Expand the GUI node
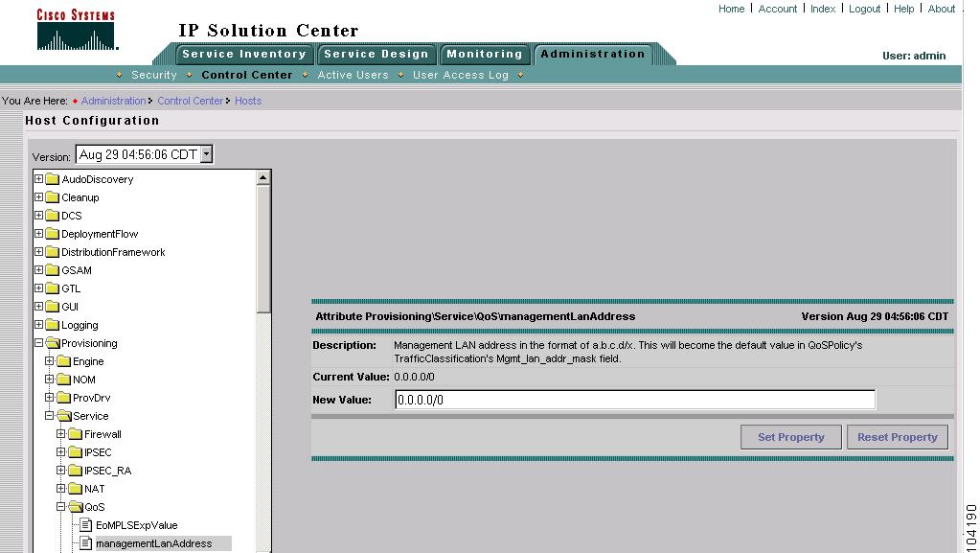 pyautogui.click(x=38, y=306)
